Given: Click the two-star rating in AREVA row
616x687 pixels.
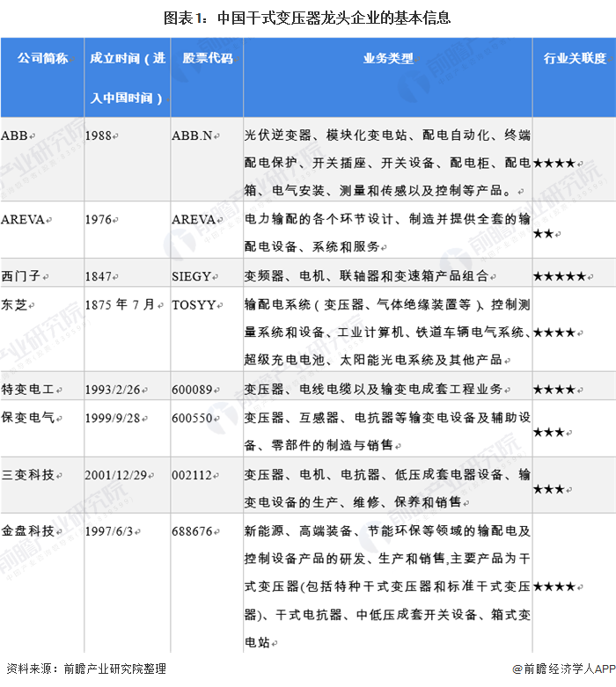Looking at the screenshot, I should click(543, 233).
